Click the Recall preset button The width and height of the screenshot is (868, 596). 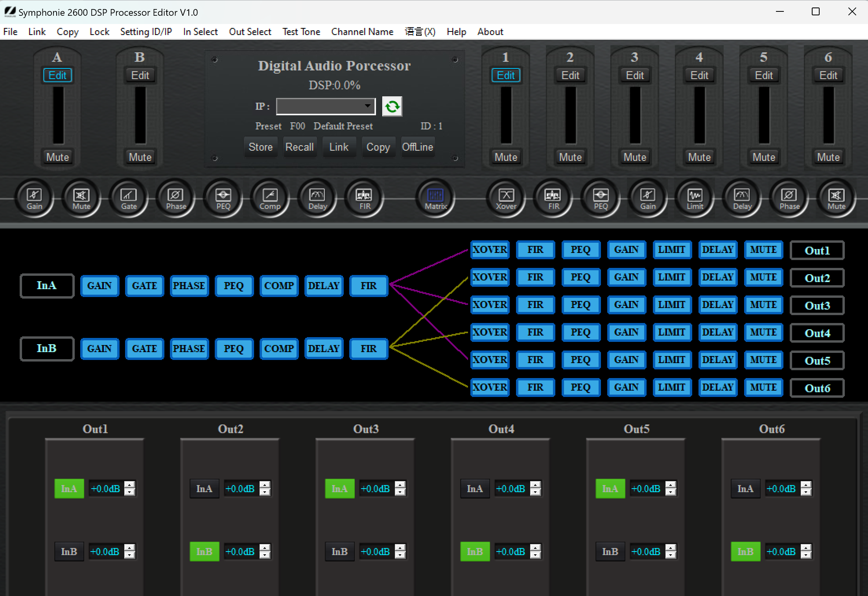(x=299, y=147)
